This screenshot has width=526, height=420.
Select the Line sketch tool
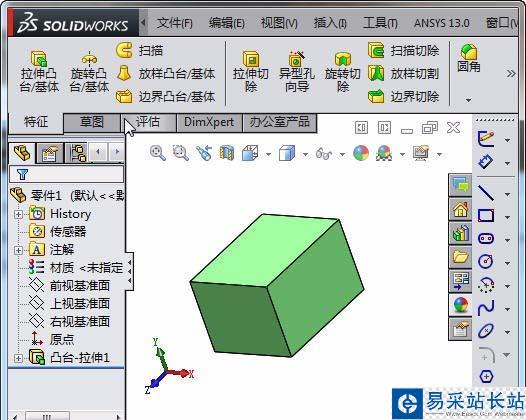point(486,193)
